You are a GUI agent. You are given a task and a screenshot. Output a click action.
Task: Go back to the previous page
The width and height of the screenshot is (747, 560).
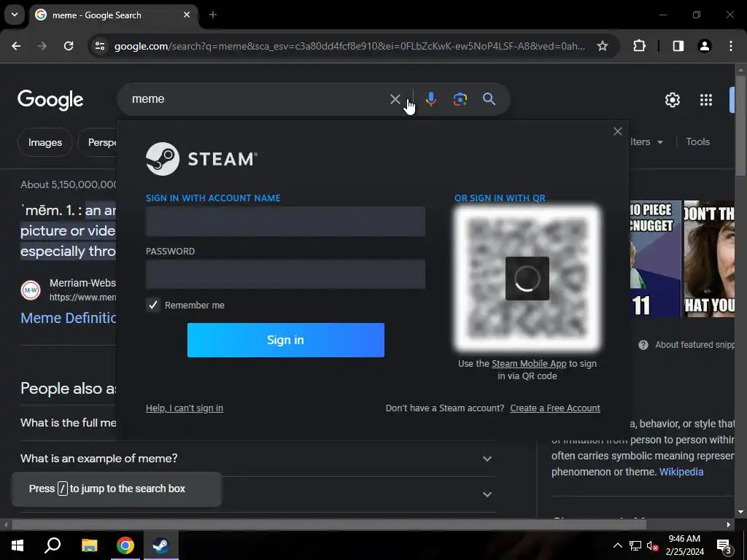(16, 46)
